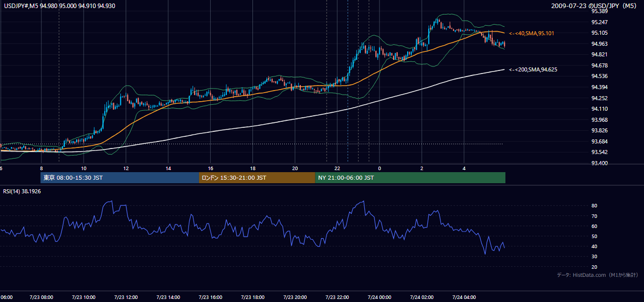The height and width of the screenshot is (302, 644).
Task: Click hour tick 16 below the price chart
Action: tap(211, 168)
